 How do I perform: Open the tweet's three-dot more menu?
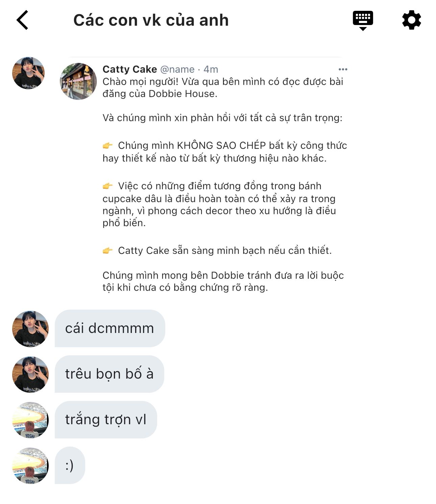[x=343, y=69]
